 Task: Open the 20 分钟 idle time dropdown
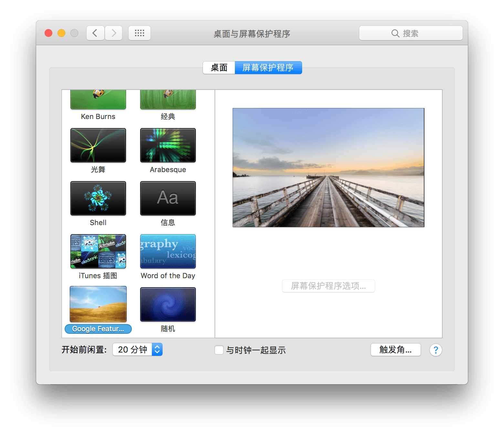coord(137,350)
